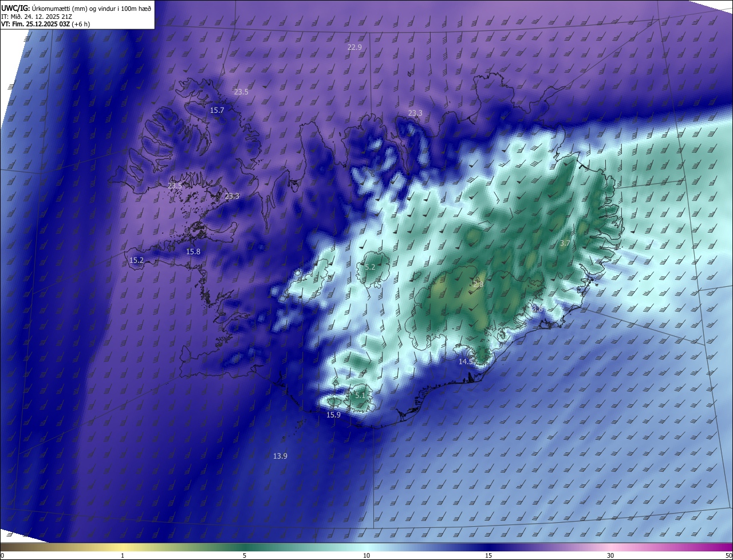The width and height of the screenshot is (733, 560).
Task: Click the VT: Fim. 25.12.2025 03Z line
Action: [x=45, y=24]
